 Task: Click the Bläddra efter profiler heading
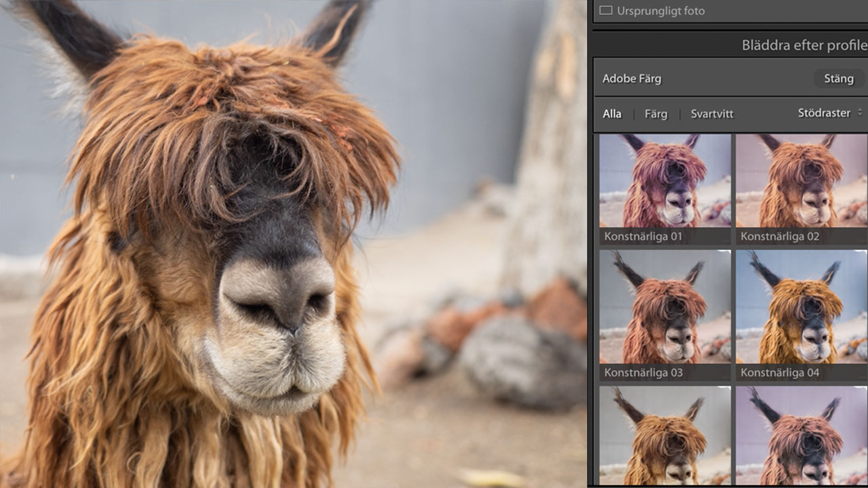(x=804, y=45)
